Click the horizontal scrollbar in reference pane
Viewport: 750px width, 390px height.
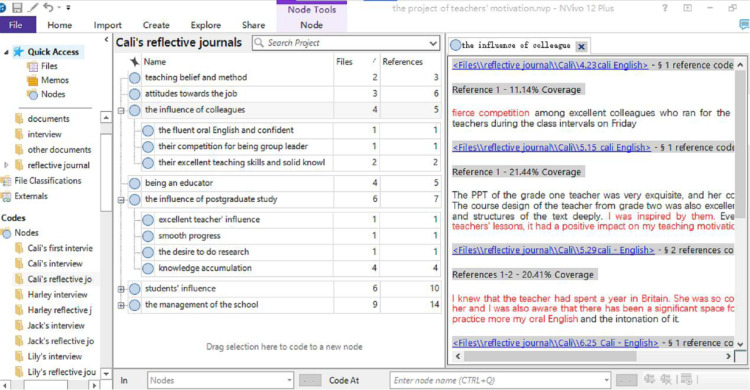point(550,357)
